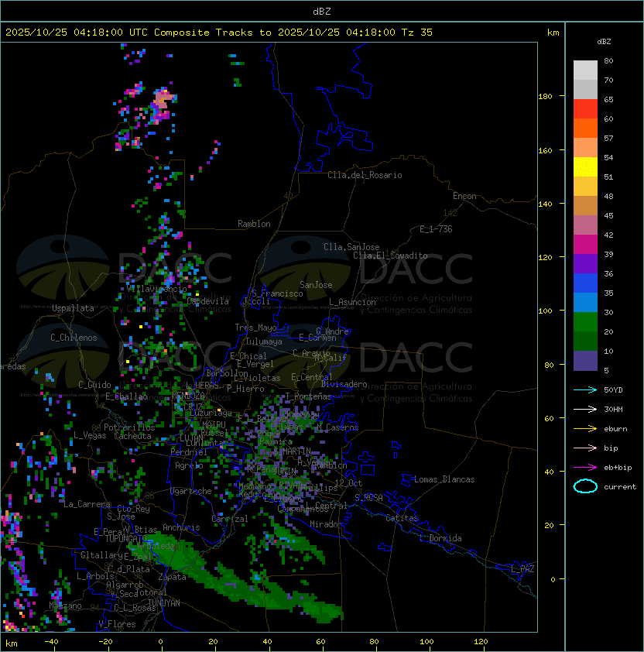Image resolution: width=644 pixels, height=652 pixels.
Task: Click the 'Uspallata' map label
Action: pyautogui.click(x=73, y=308)
